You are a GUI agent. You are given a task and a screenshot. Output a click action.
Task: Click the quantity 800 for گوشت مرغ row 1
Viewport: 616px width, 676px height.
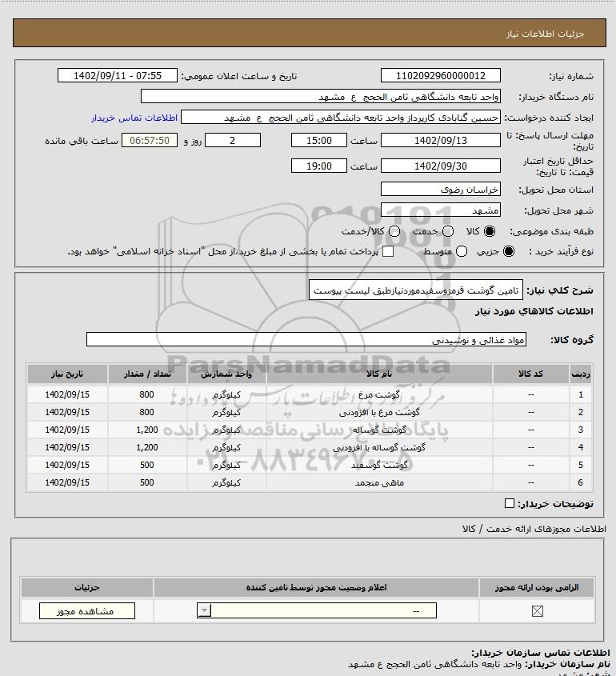click(147, 394)
